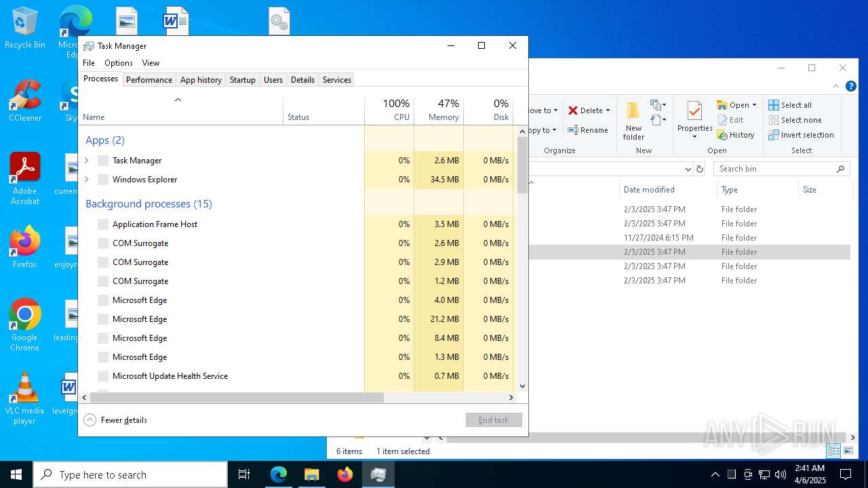Open the notification center icon

(846, 474)
